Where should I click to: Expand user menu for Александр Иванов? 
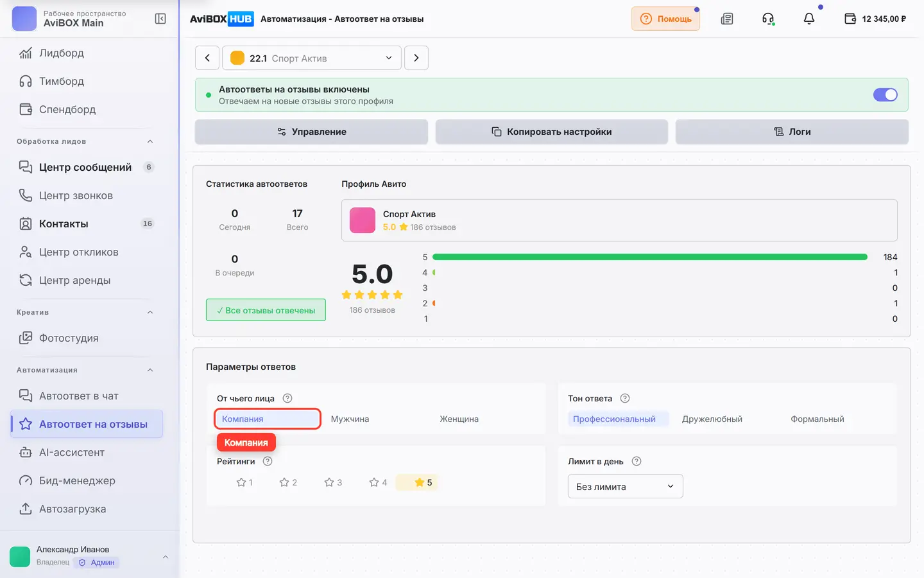tap(166, 557)
